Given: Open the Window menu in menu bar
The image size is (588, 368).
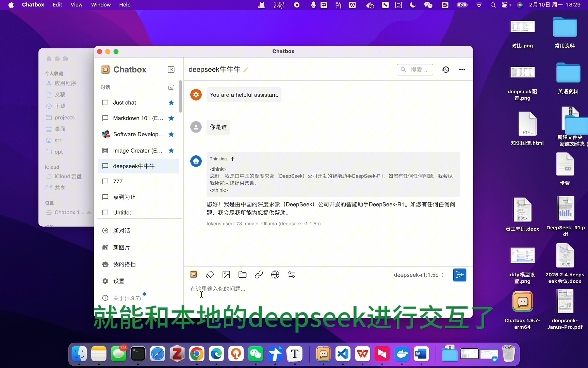Looking at the screenshot, I should 101,5.
